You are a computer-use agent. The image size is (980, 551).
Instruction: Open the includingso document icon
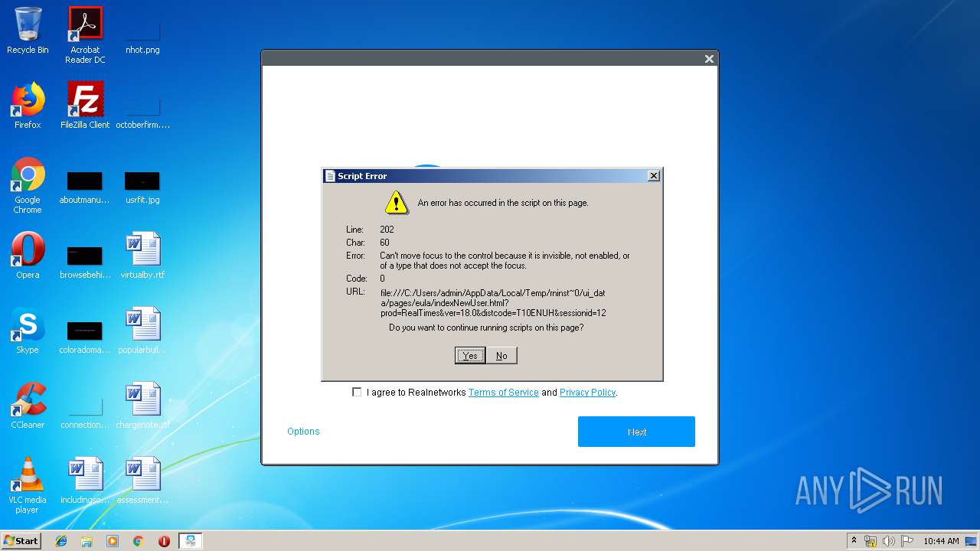pos(85,481)
